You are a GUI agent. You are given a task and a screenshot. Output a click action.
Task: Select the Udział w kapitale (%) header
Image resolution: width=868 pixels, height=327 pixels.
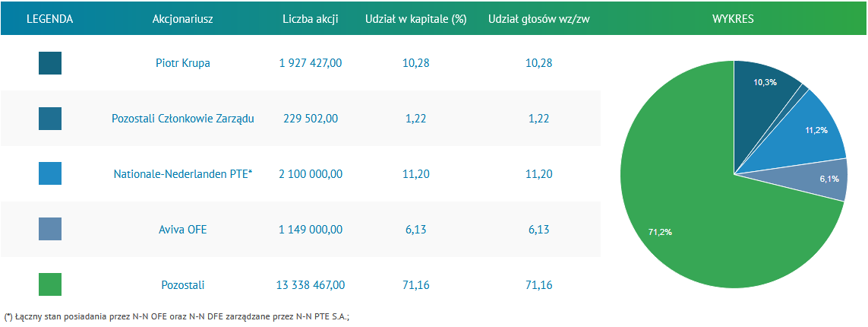pos(415,19)
